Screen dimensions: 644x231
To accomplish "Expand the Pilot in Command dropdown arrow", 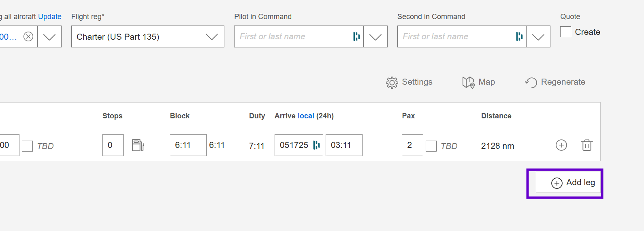I will point(375,36).
